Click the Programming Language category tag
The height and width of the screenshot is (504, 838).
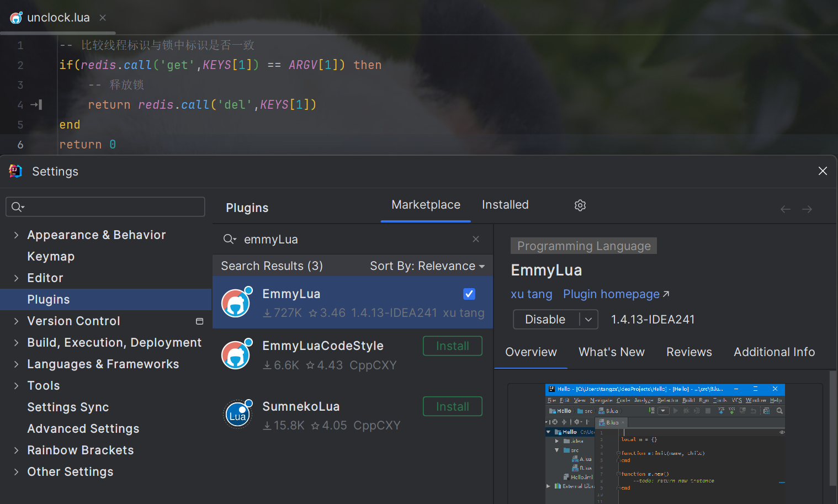[x=584, y=246]
